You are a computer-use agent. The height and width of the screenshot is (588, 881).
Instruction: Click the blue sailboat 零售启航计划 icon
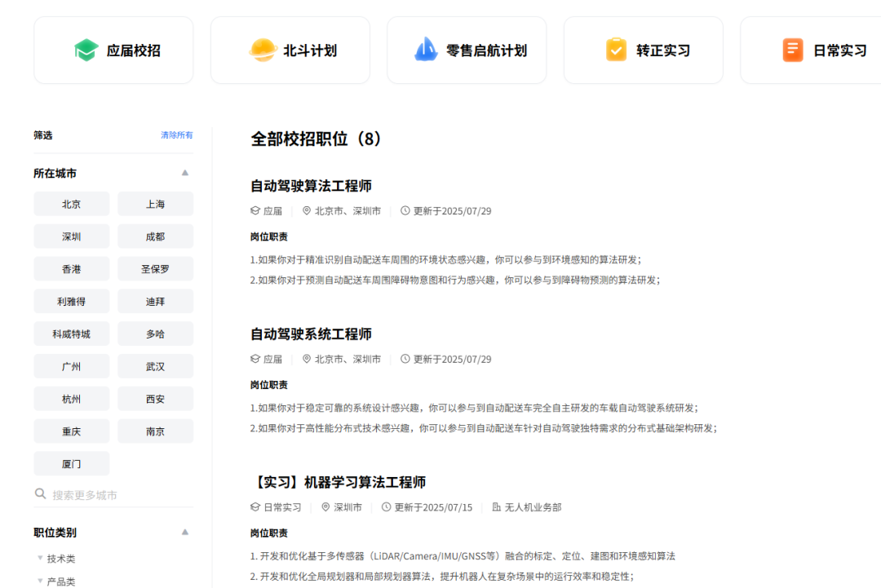(426, 51)
